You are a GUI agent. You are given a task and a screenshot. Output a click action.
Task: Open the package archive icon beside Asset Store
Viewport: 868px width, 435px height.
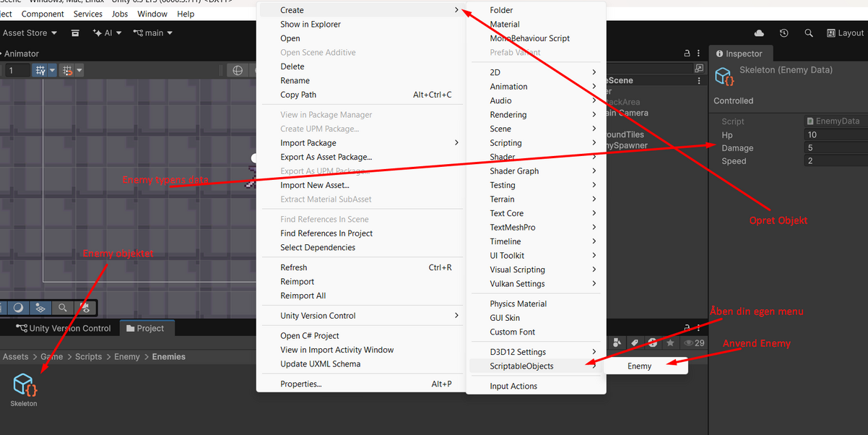click(x=75, y=33)
